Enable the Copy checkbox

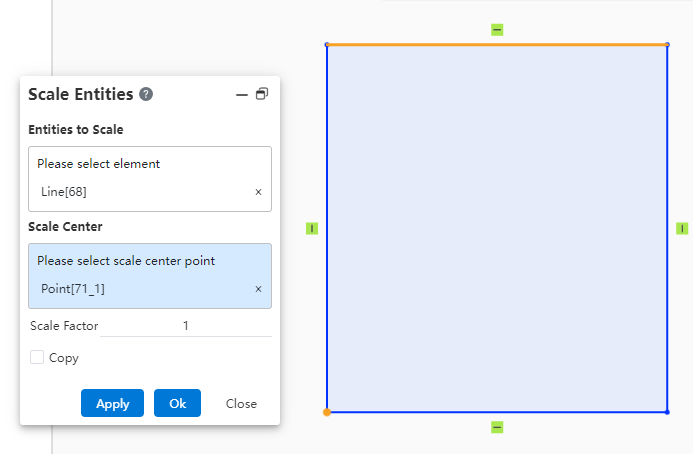coord(37,357)
